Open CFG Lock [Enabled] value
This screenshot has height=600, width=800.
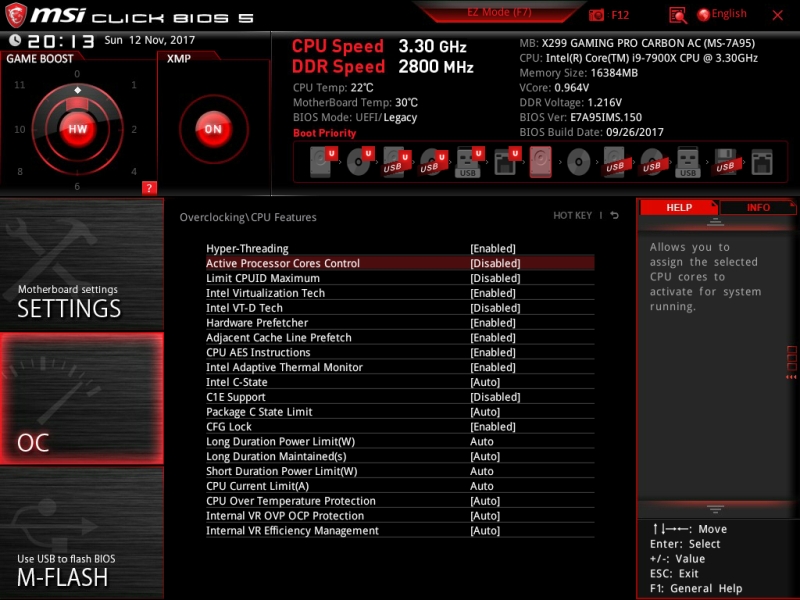[493, 427]
